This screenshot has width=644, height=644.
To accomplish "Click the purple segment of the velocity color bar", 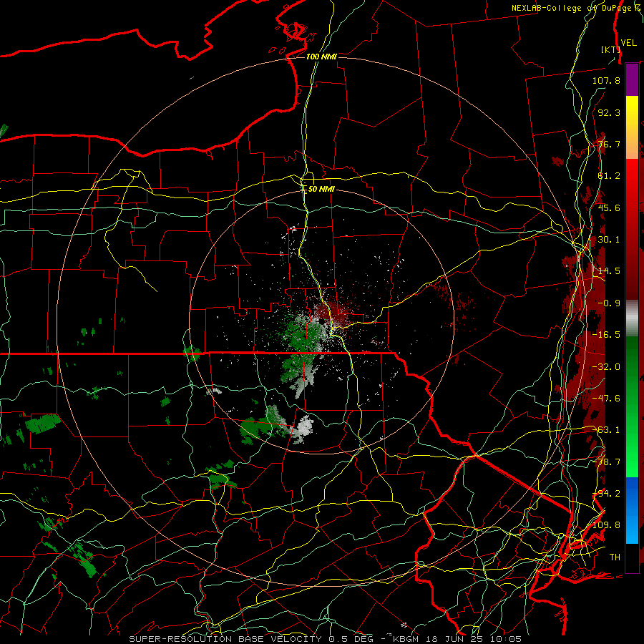I will click(632, 79).
